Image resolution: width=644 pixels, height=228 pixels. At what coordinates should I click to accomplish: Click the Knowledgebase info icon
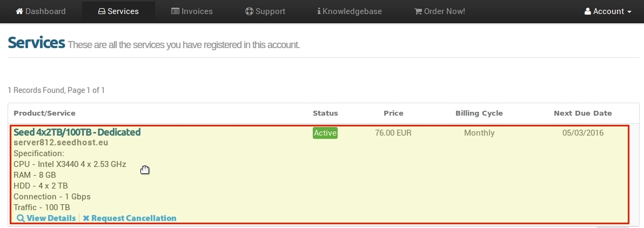319,11
